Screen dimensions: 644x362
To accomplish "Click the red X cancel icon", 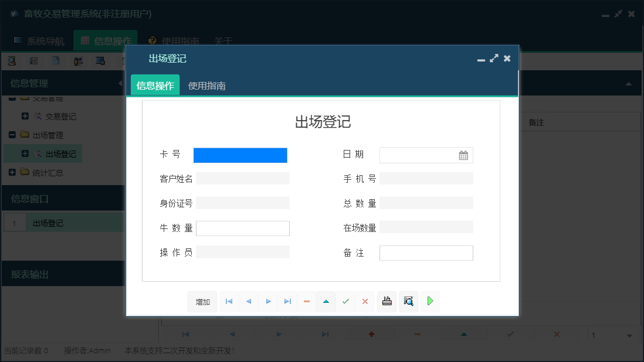I will tap(365, 301).
